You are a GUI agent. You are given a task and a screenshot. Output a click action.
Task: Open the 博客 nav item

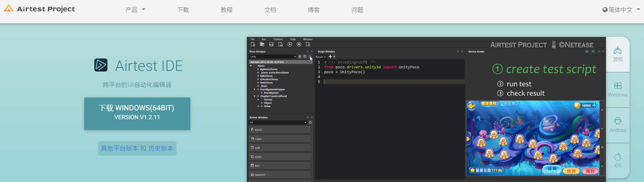pos(314,10)
